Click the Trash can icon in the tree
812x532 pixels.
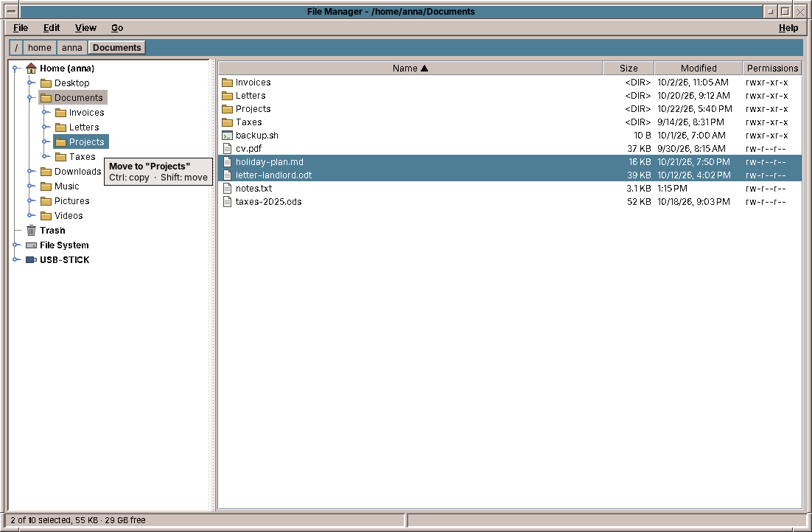tap(31, 231)
